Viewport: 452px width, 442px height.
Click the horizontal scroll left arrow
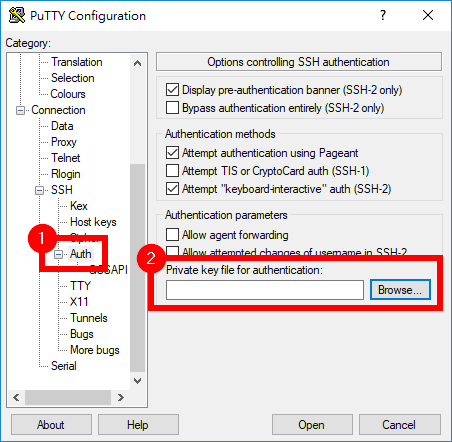pyautogui.click(x=16, y=397)
